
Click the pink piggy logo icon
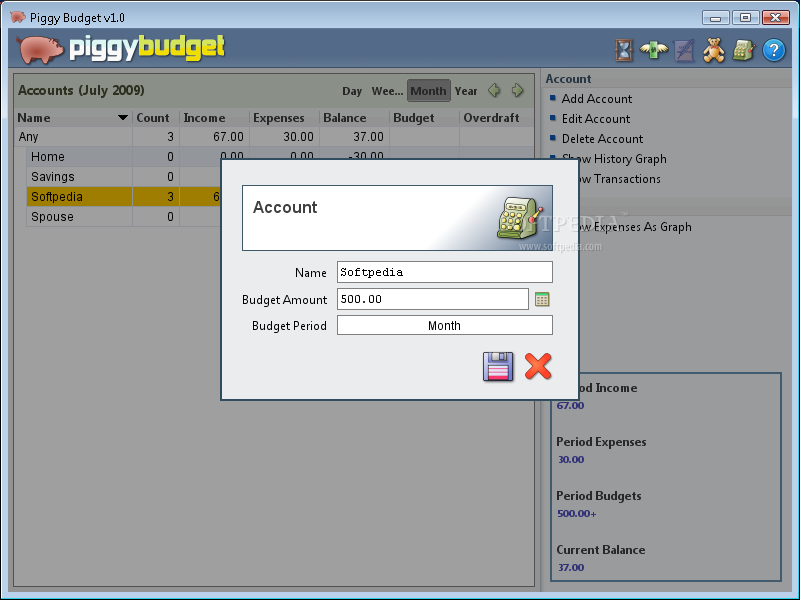(40, 49)
